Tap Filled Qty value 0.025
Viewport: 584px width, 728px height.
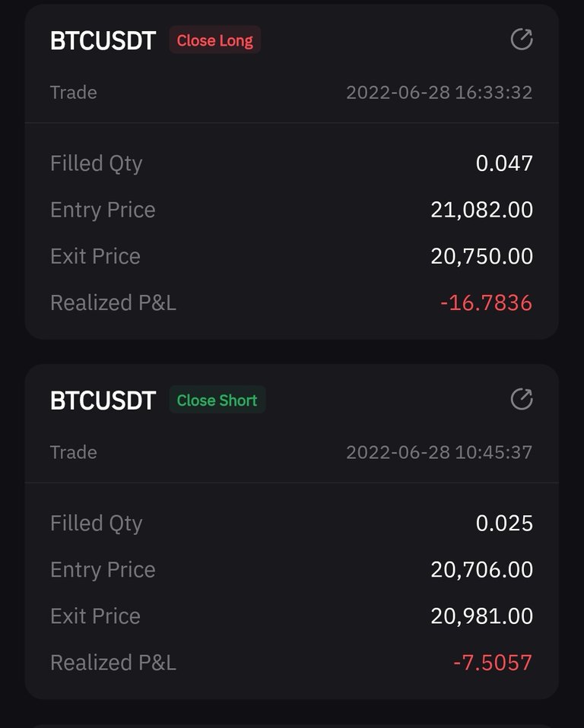click(x=504, y=524)
